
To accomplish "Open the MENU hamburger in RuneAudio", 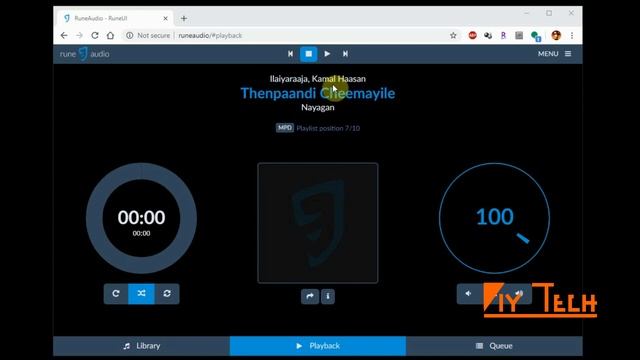I will [554, 54].
